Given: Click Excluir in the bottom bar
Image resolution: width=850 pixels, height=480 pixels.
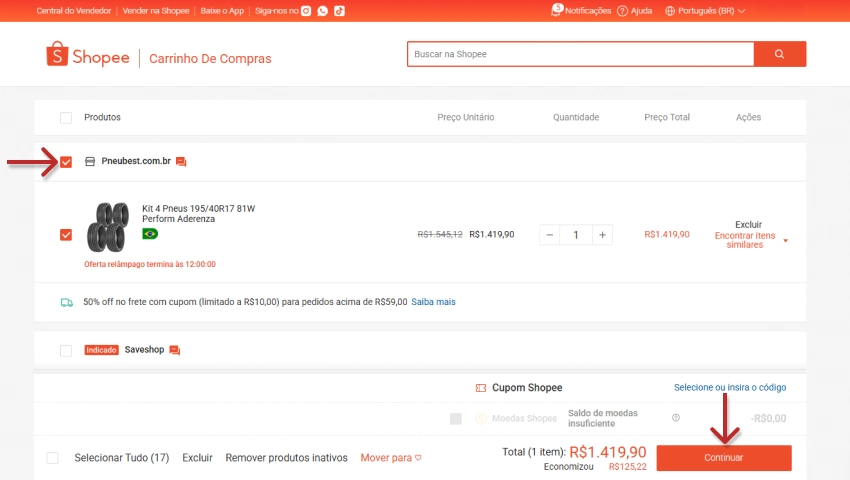Looking at the screenshot, I should click(x=197, y=458).
